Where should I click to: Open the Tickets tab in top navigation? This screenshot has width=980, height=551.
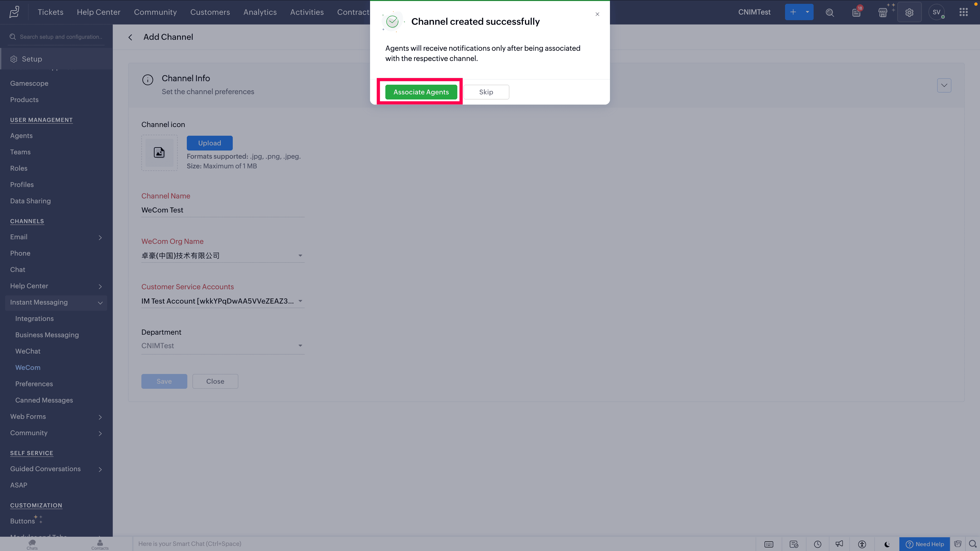click(50, 12)
